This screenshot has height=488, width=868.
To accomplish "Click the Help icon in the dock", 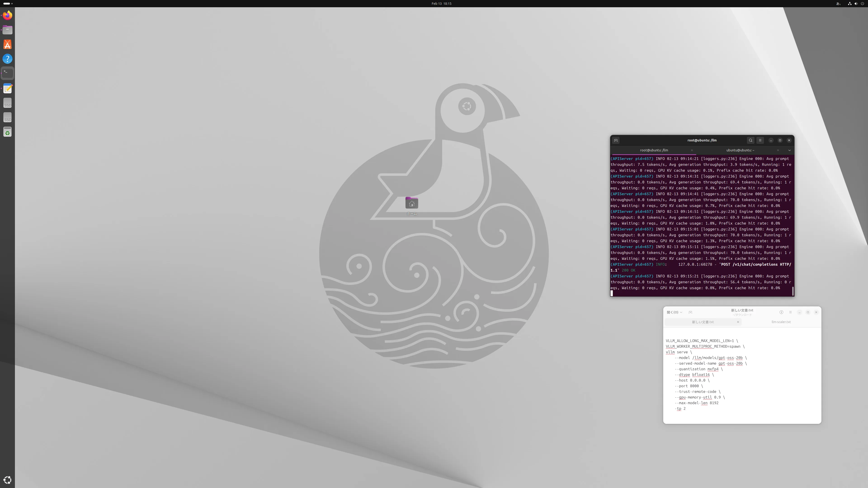I will [7, 59].
